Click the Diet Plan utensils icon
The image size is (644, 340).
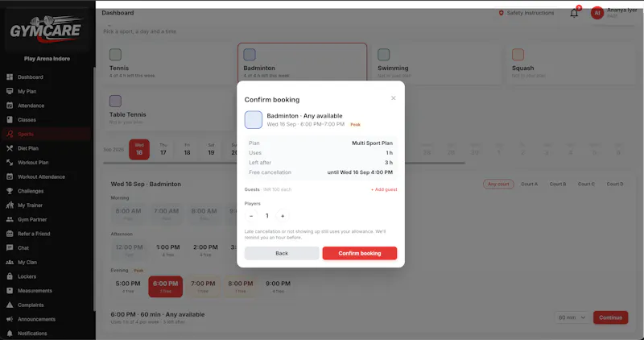[10, 148]
